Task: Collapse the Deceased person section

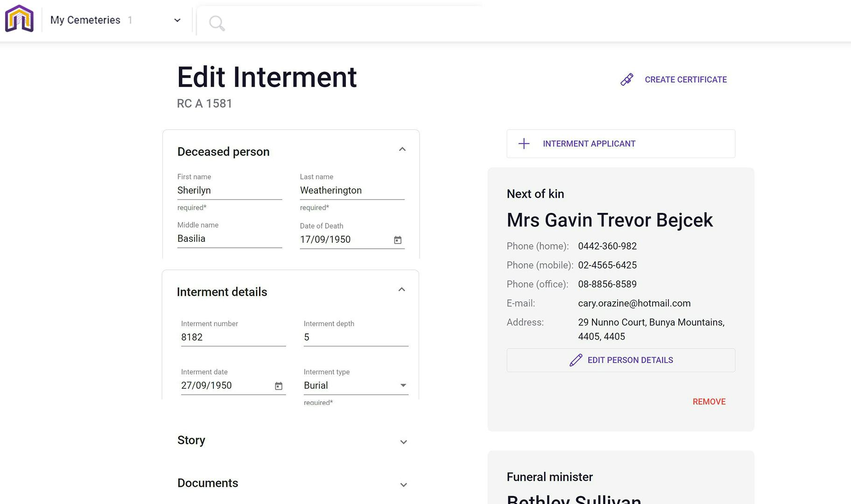Action: pyautogui.click(x=402, y=149)
